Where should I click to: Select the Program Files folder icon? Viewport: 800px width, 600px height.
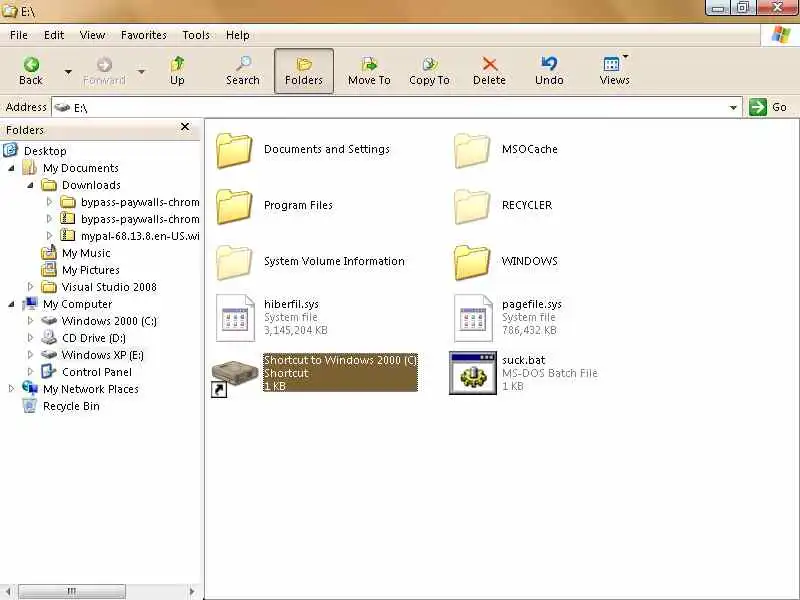point(234,206)
